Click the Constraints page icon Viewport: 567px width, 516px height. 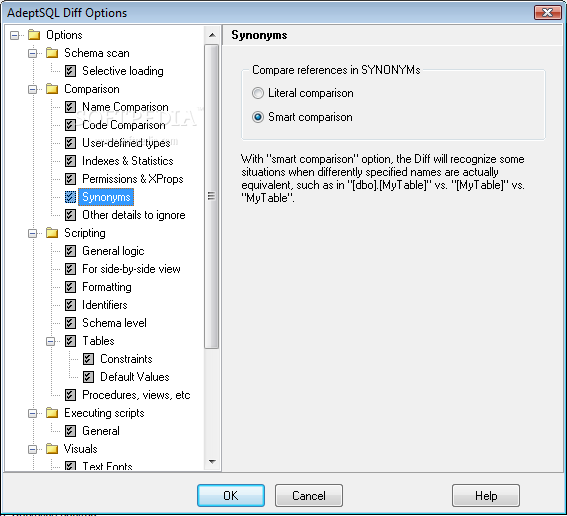point(88,359)
